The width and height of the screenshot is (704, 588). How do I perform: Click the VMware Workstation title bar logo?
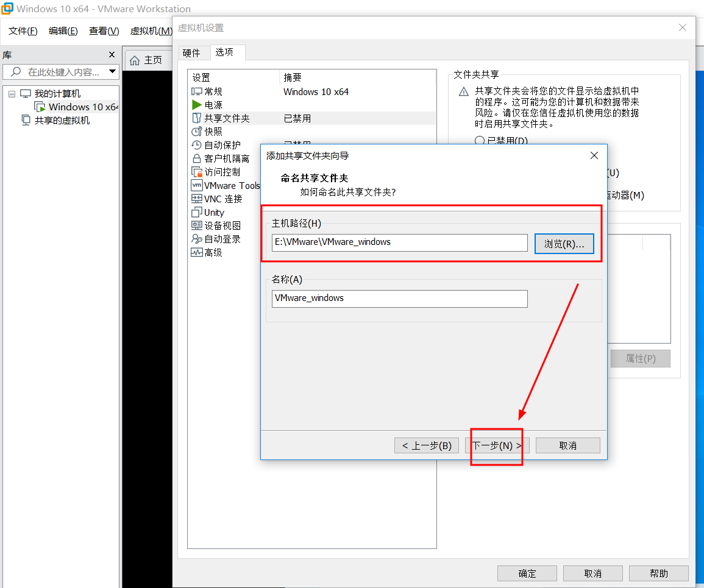pyautogui.click(x=7, y=9)
